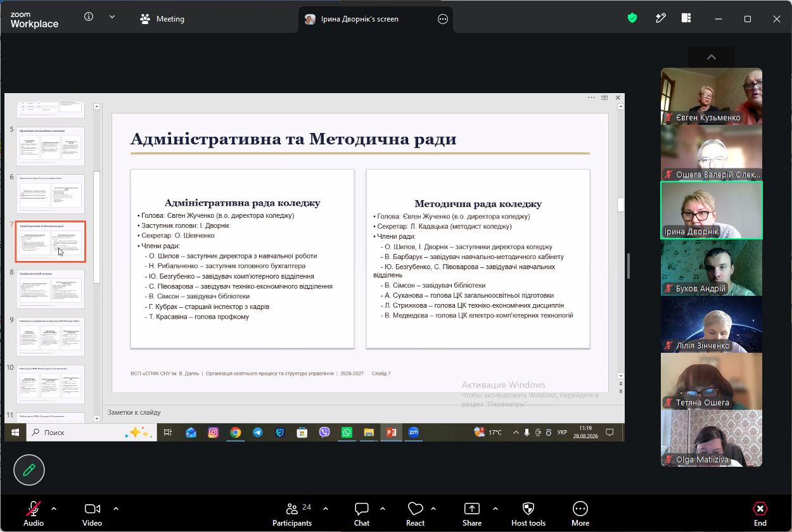Open File Explorer from the taskbar
This screenshot has width=792, height=532.
pos(369,432)
